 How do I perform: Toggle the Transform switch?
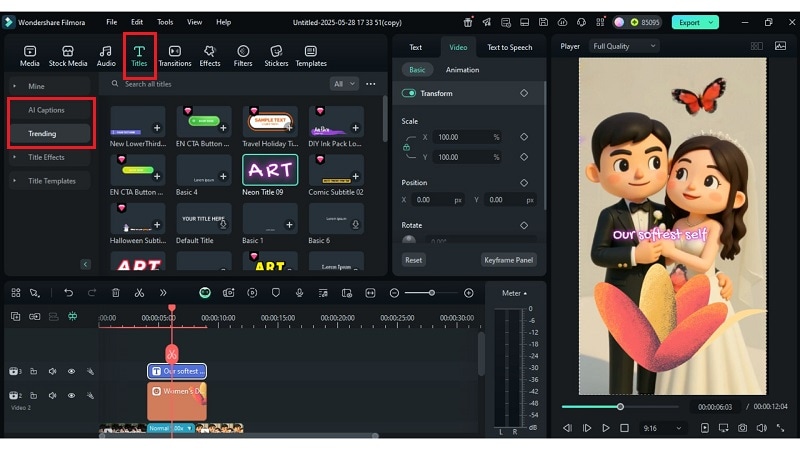click(x=409, y=93)
